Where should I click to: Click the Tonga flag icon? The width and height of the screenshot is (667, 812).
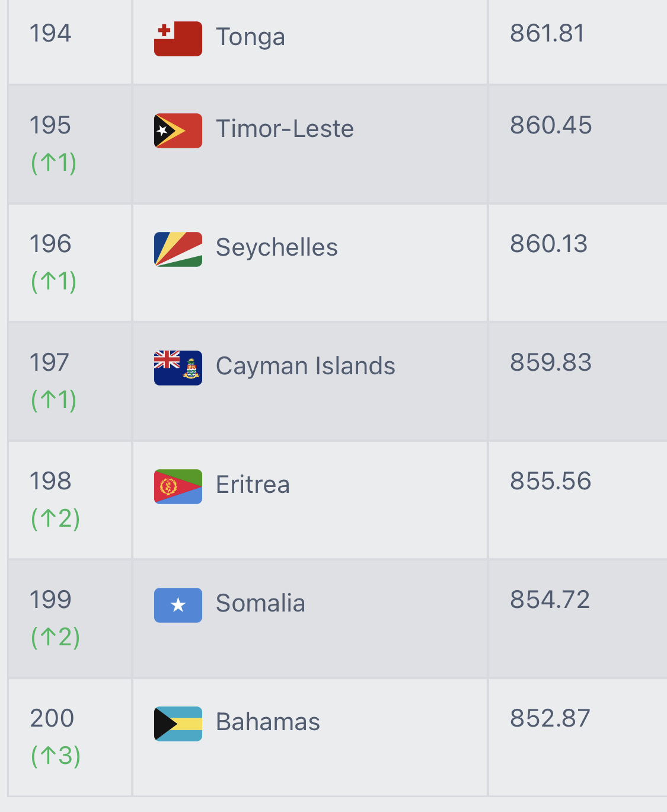[x=178, y=39]
